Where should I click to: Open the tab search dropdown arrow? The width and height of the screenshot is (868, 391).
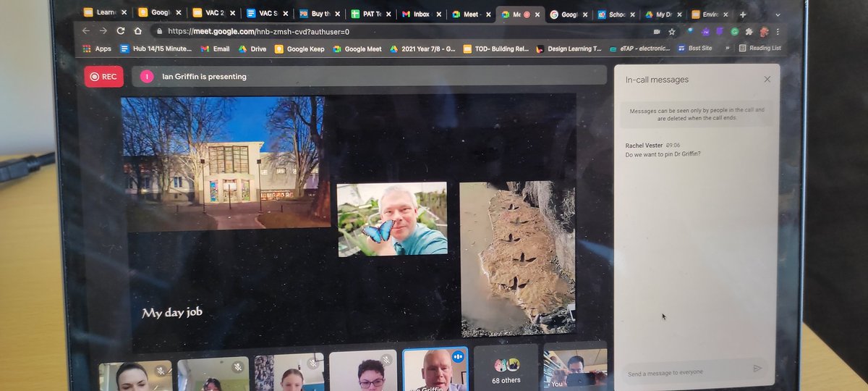(x=778, y=14)
